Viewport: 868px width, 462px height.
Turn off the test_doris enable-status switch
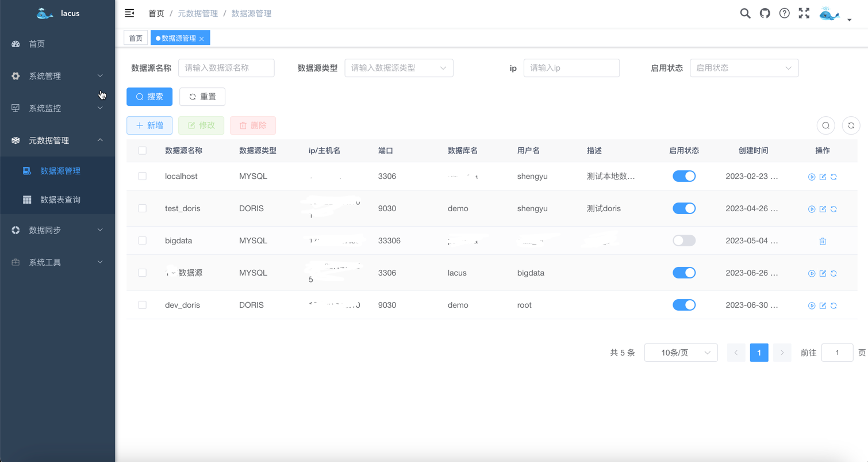684,208
